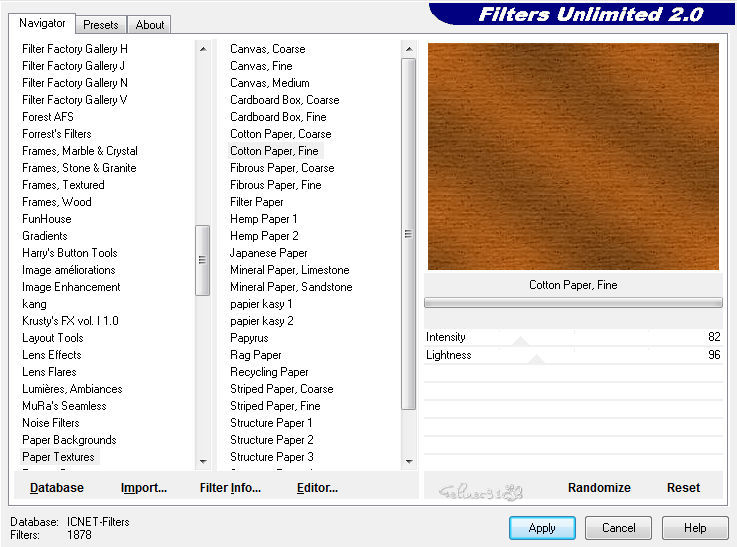Reset filter parameters
This screenshot has width=737, height=547.
(683, 488)
